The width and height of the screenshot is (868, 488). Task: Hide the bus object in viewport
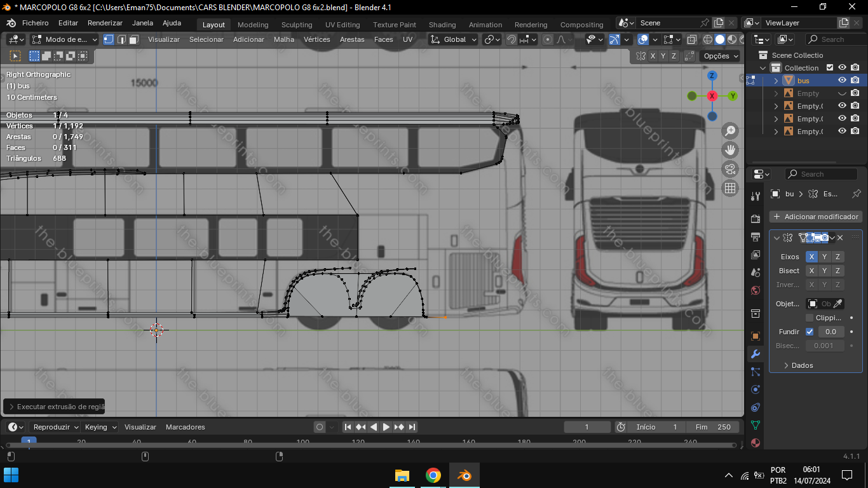[842, 81]
